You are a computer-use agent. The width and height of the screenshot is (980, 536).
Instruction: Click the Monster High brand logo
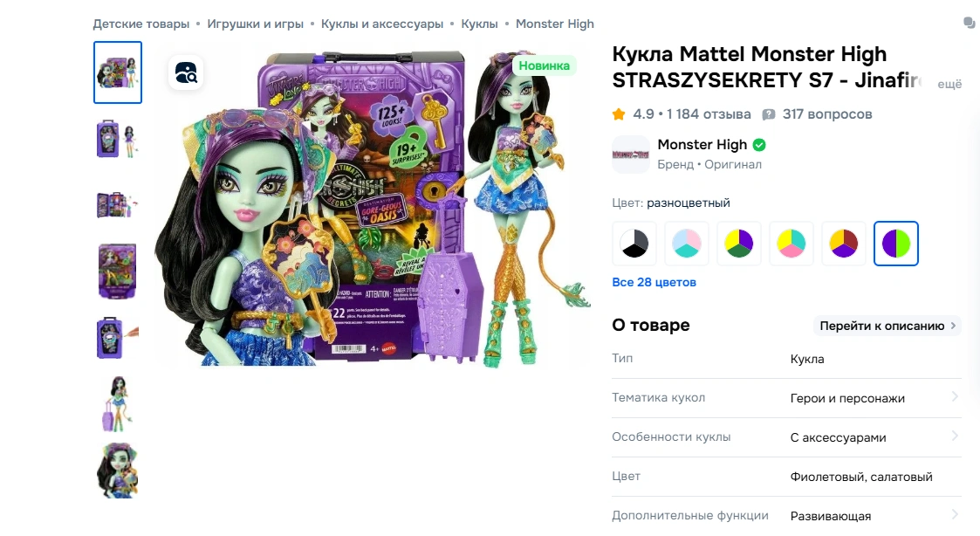(631, 154)
